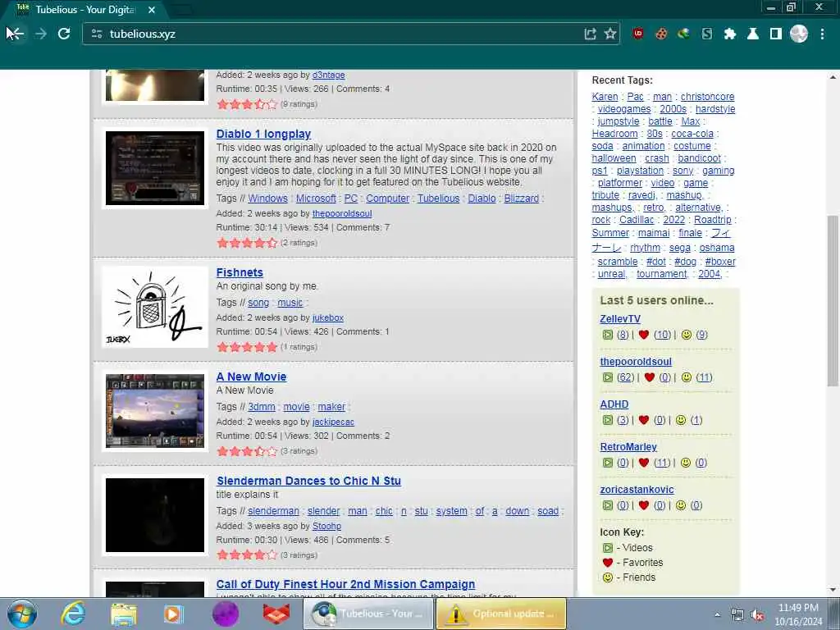Viewport: 840px width, 630px height.
Task: Open the extensions puzzle piece menu
Action: tap(729, 34)
